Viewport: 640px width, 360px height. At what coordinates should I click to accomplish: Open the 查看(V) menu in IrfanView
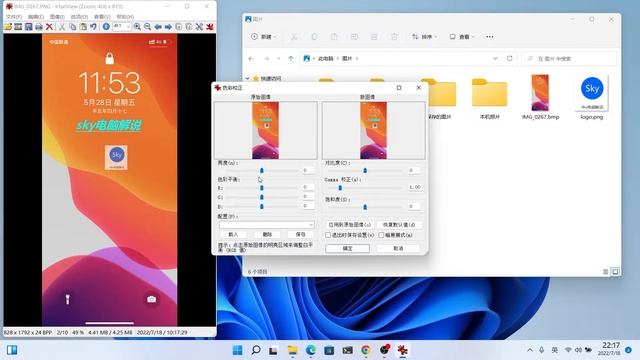102,17
